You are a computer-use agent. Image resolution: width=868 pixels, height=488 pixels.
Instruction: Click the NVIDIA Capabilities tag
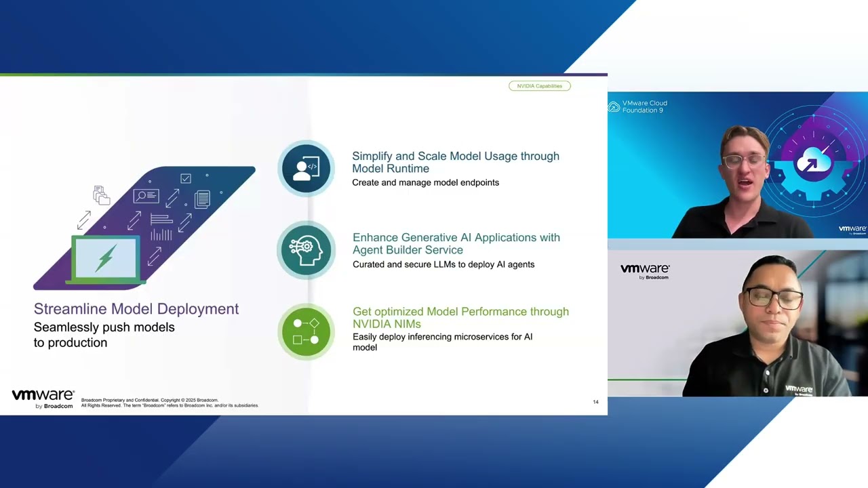540,86
